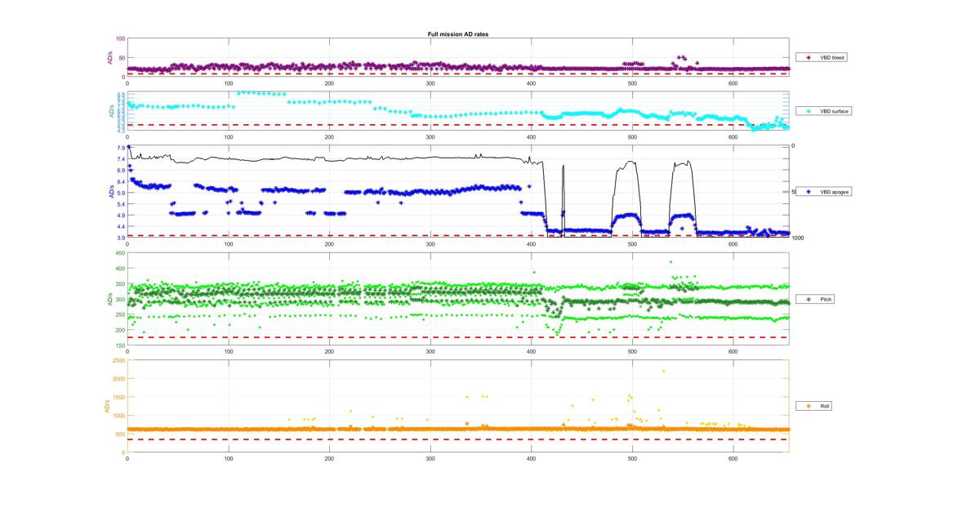Click the orange Roll legend marker
Screen dimensions: 980x508
coord(808,406)
